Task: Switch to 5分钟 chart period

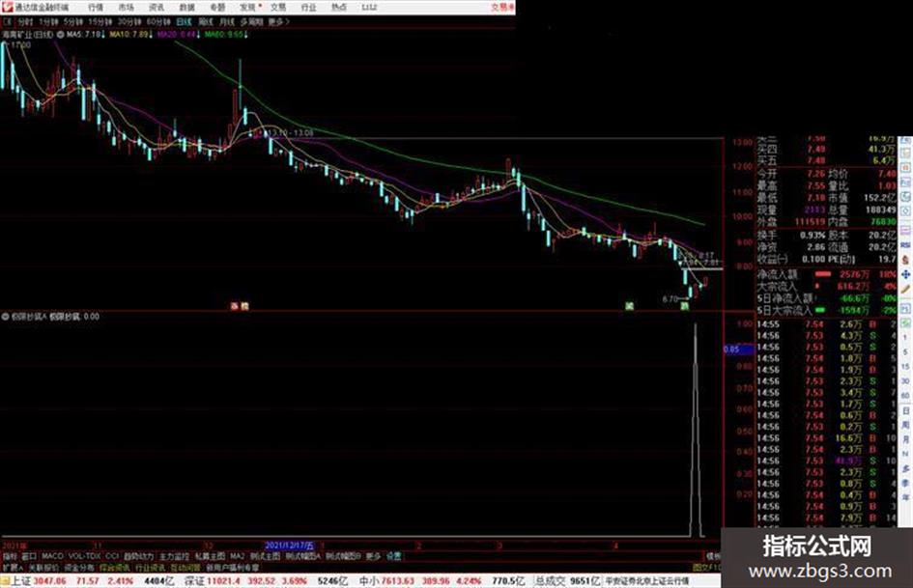Action: (72, 22)
